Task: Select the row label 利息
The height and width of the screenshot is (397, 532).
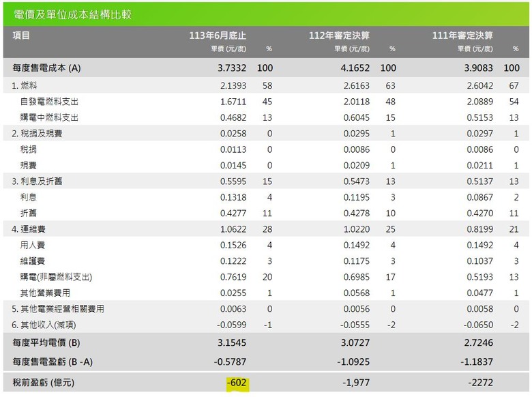Action: coord(28,197)
